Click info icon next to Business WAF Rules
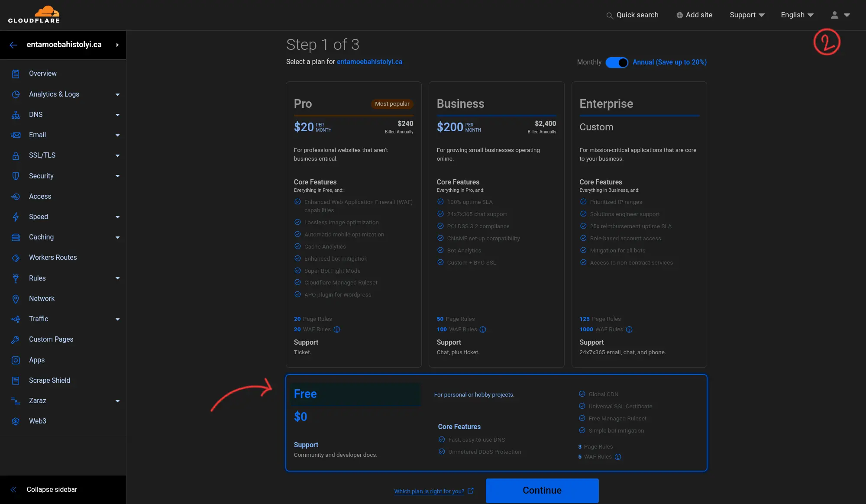 point(483,330)
